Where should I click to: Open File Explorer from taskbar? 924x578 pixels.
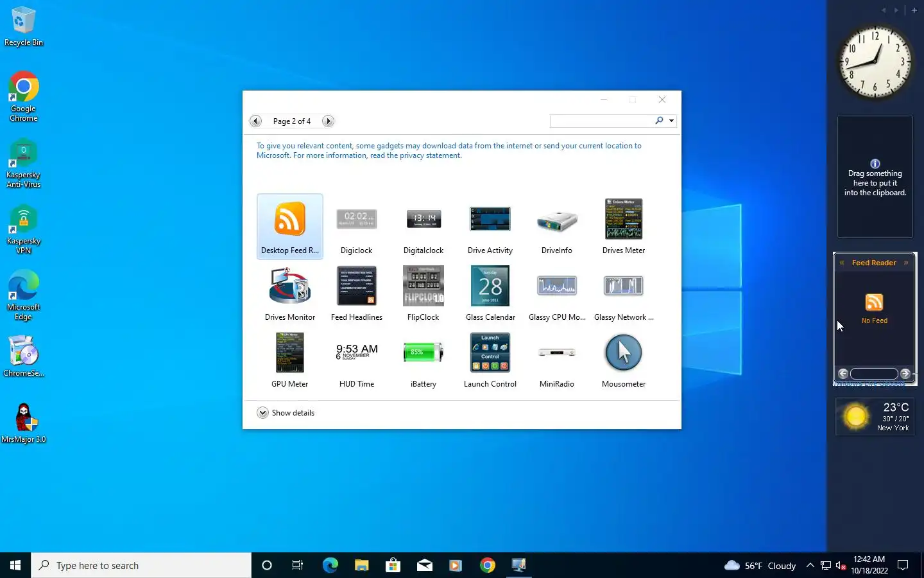pos(361,565)
